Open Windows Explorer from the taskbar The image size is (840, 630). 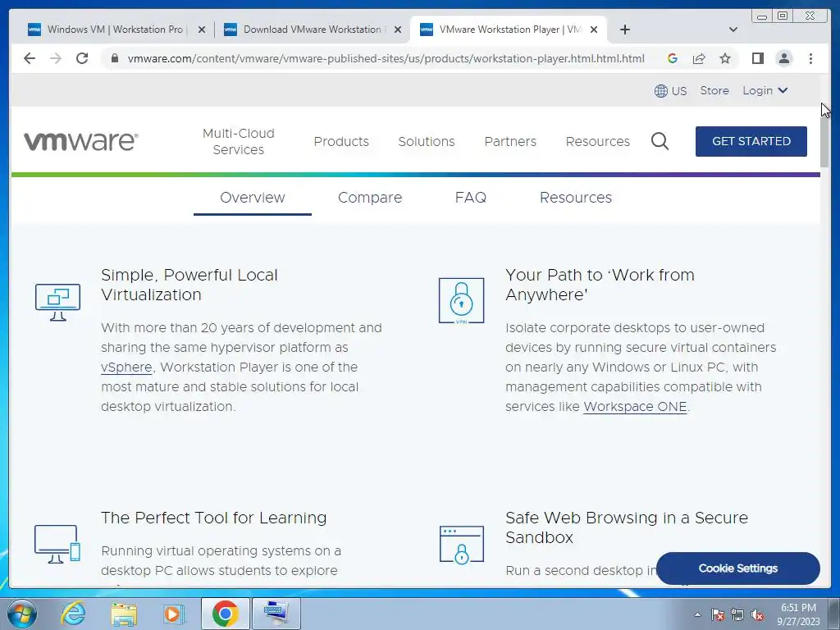point(124,614)
